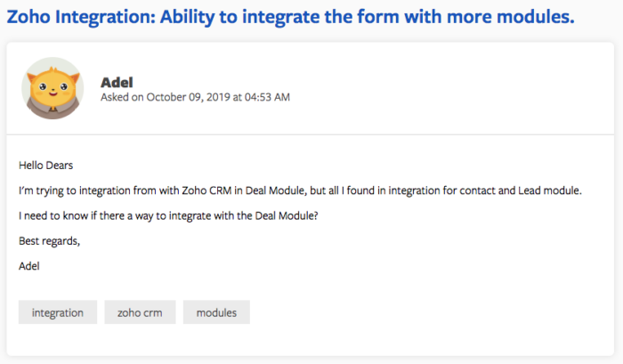This screenshot has width=623, height=364.
Task: Click Adel's cat avatar image
Action: (x=53, y=87)
